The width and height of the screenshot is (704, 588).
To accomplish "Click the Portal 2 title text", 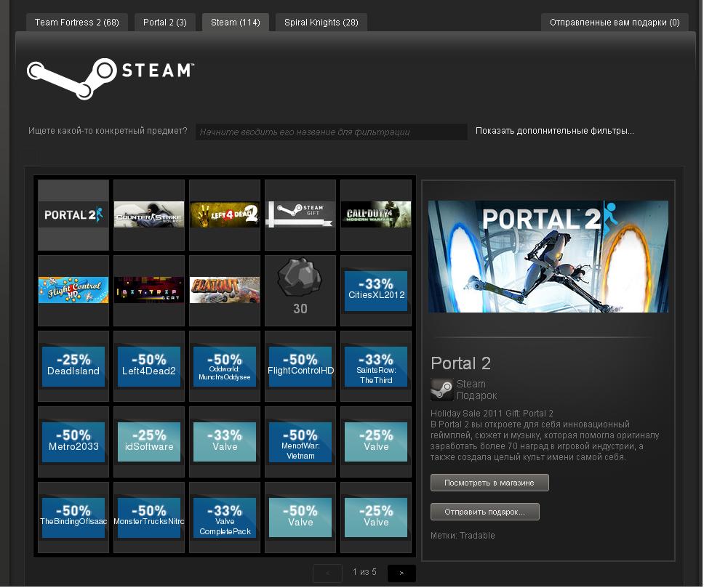I will [460, 363].
